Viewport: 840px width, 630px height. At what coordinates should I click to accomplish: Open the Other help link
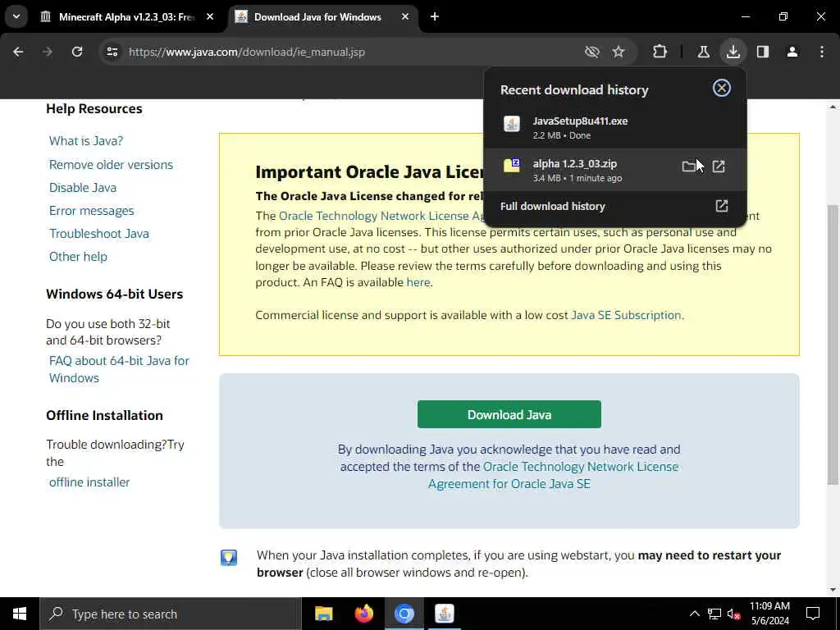click(78, 257)
